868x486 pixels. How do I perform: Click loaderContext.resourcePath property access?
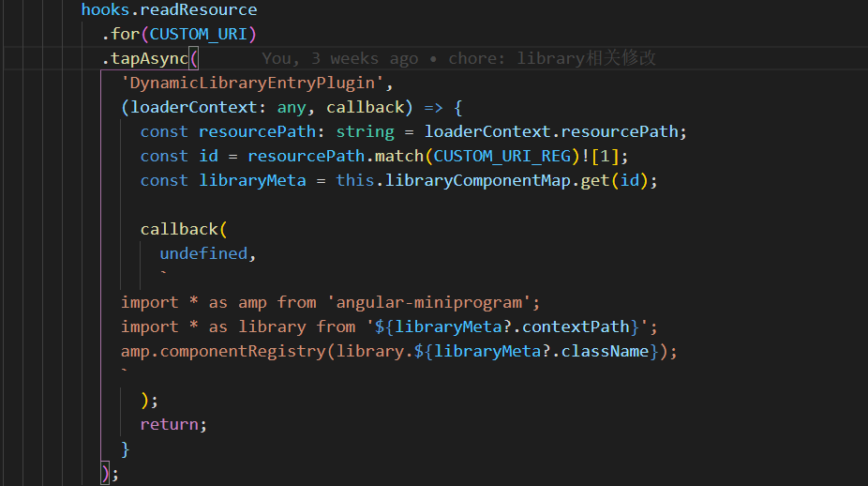pos(551,132)
